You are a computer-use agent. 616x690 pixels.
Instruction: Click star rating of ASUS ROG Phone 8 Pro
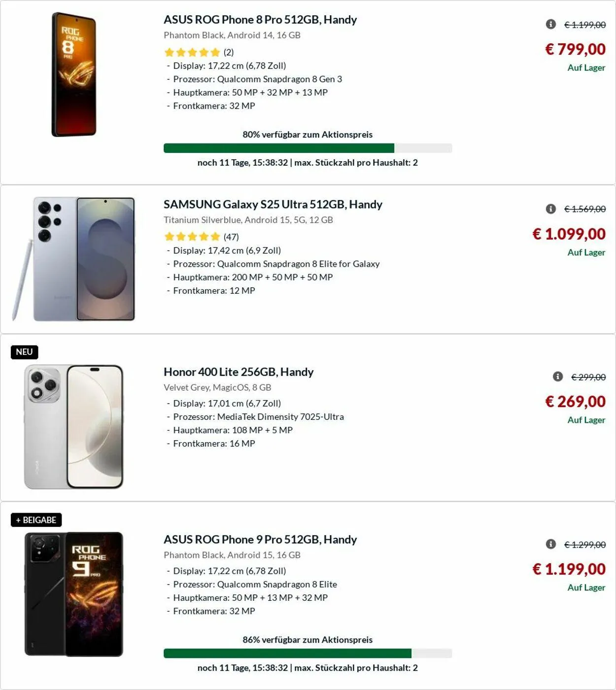pyautogui.click(x=192, y=52)
